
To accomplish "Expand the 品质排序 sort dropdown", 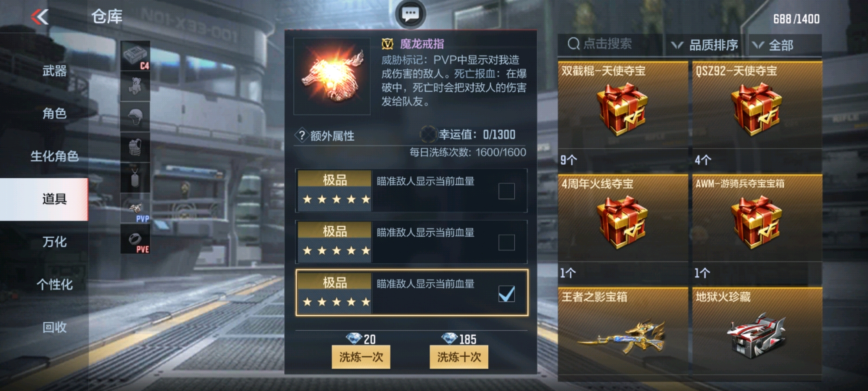I will [x=705, y=45].
